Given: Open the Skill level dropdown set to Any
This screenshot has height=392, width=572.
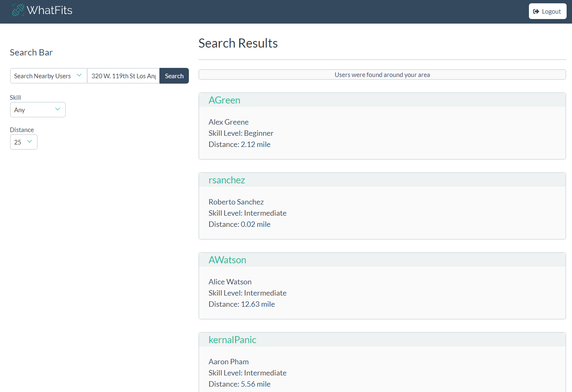Looking at the screenshot, I should coord(38,110).
